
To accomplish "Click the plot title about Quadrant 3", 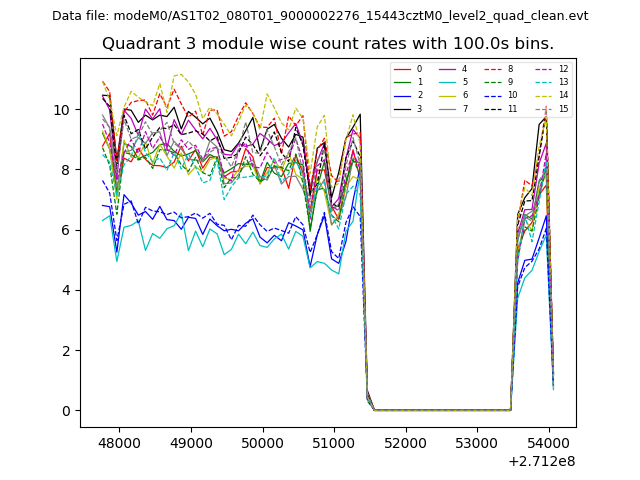I will tap(327, 44).
